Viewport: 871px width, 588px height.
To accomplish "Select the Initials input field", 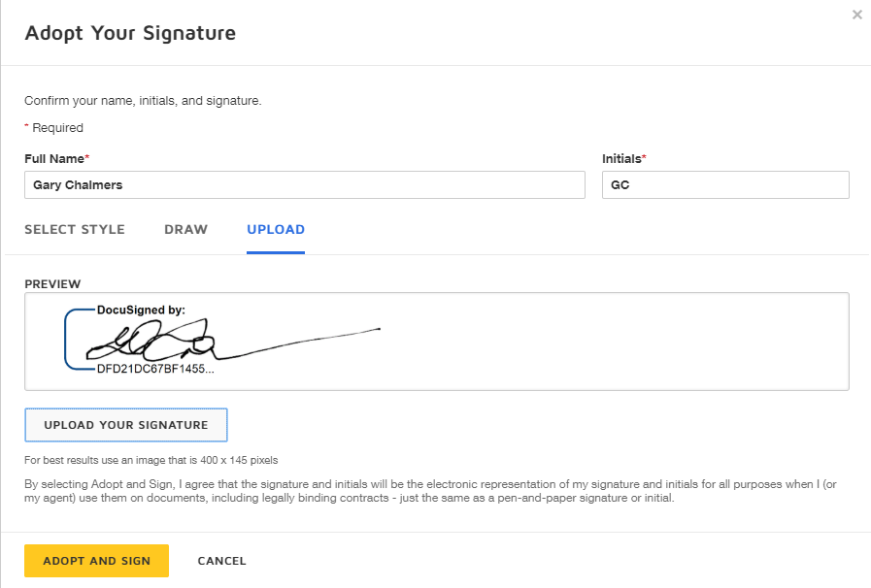I will point(724,184).
